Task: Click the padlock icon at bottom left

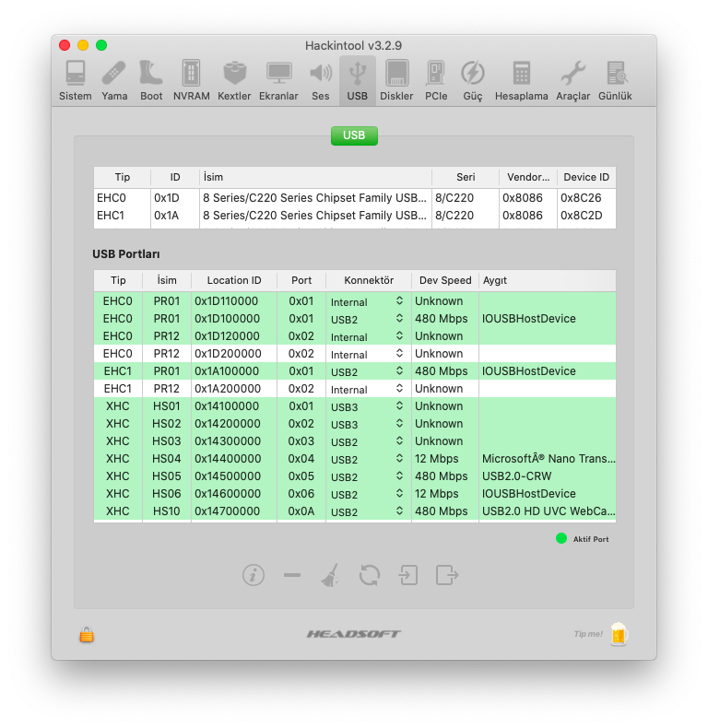Action: click(87, 634)
